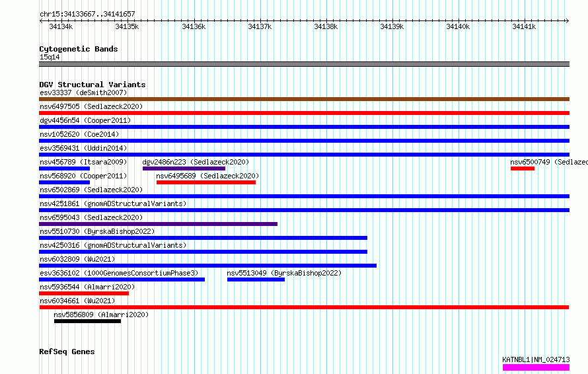Click the 34136k ruler tick label
Viewport: 588px width, 374px height.
pyautogui.click(x=194, y=27)
